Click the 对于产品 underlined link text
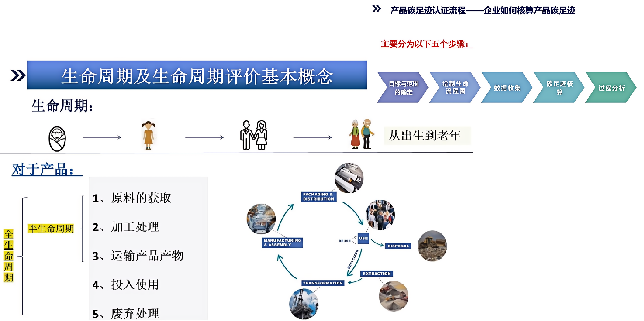Screen dimensions: 644x321 47,169
